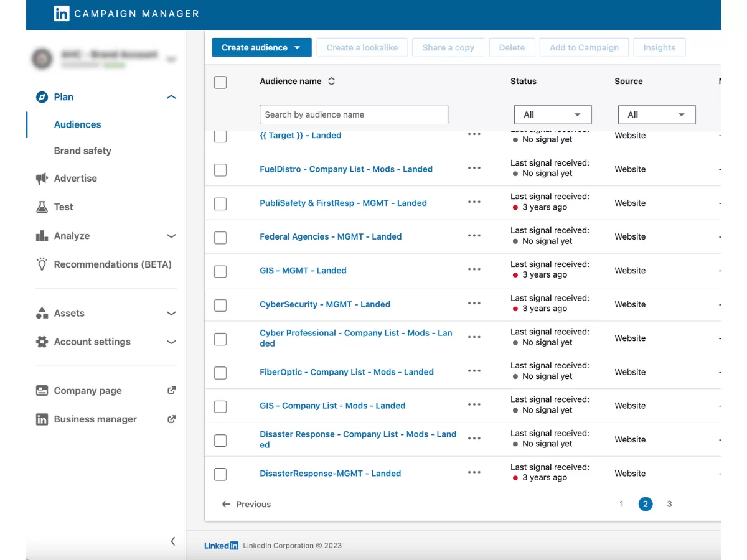Image resolution: width=747 pixels, height=560 pixels.
Task: Open more options for GIS - MGMT - Landed
Action: tap(474, 269)
